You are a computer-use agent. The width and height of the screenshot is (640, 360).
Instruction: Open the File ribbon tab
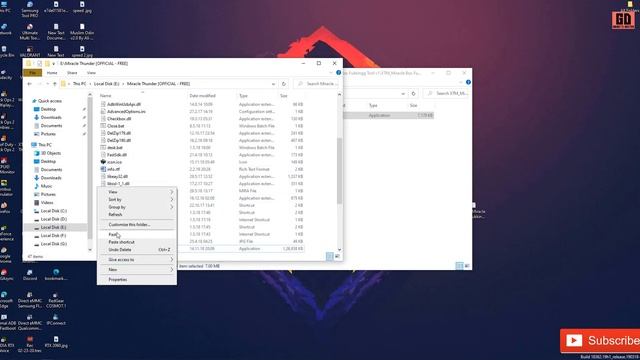tap(33, 73)
